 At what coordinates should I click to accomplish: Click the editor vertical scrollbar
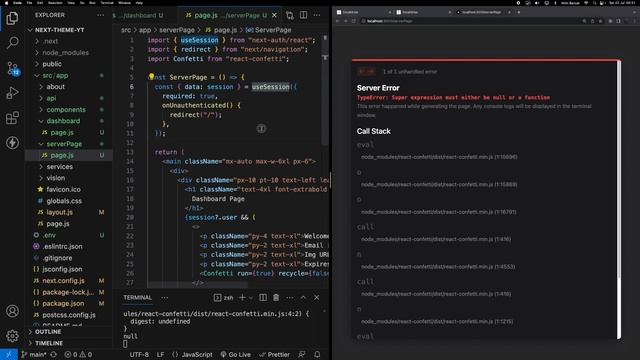(x=325, y=90)
